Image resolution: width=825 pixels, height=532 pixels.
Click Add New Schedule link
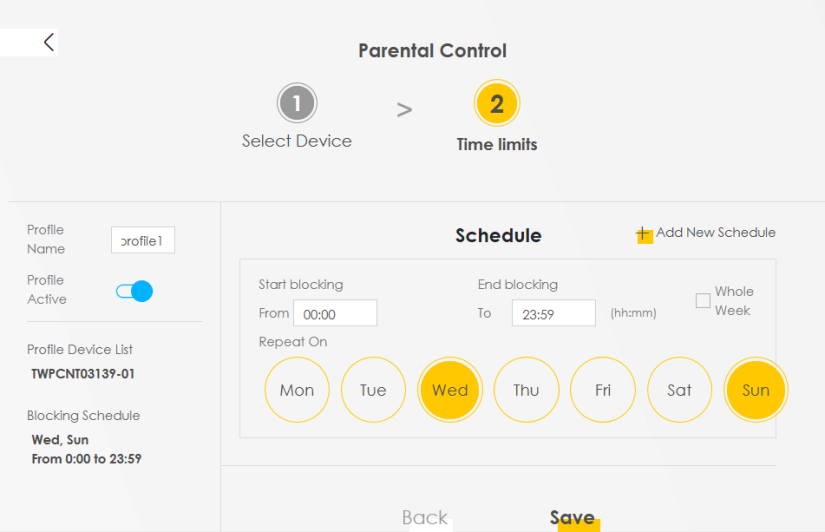(x=715, y=232)
